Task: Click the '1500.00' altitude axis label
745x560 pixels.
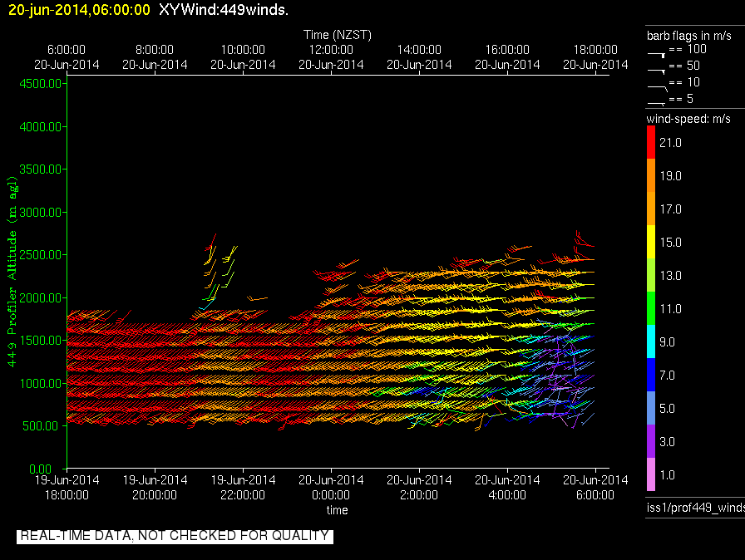Action: click(x=41, y=341)
